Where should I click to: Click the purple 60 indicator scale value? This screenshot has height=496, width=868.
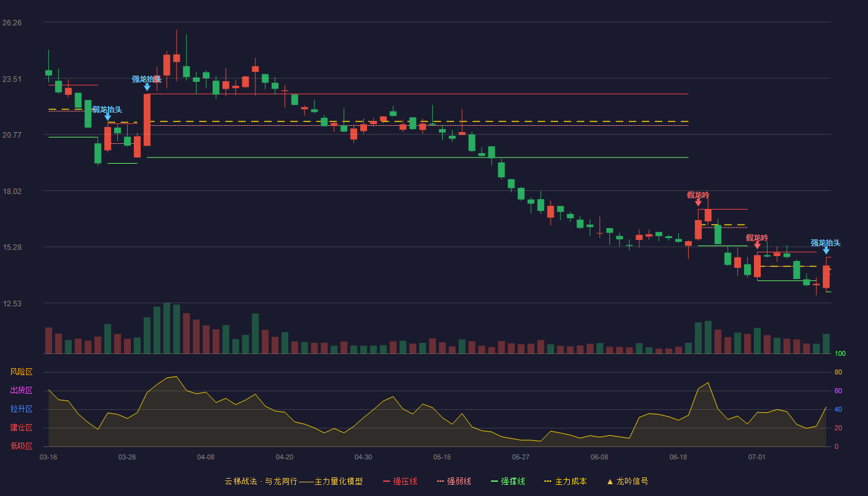838,391
